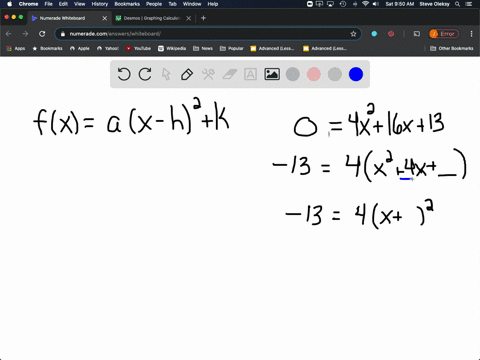Open the YouTube bookmark

pos(138,48)
